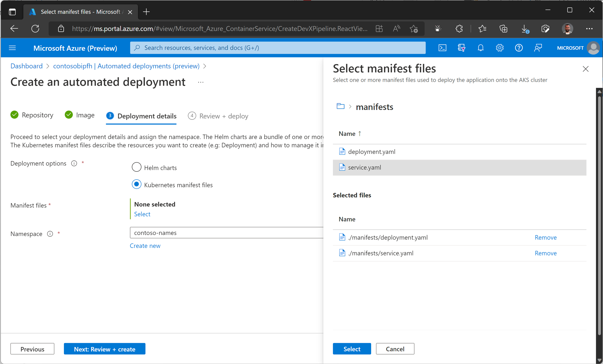Click the Previous button
This screenshot has width=603, height=364.
pos(32,349)
